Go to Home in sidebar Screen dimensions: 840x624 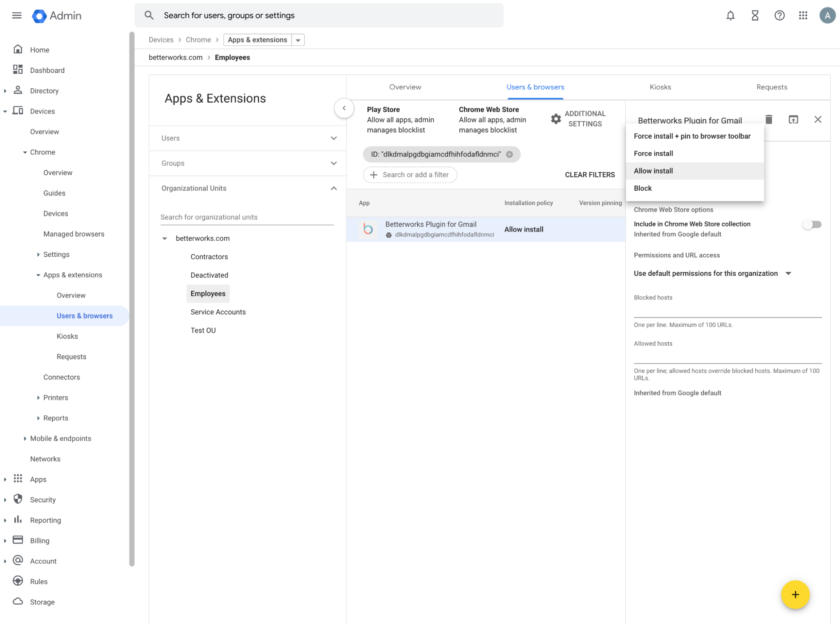pos(39,50)
